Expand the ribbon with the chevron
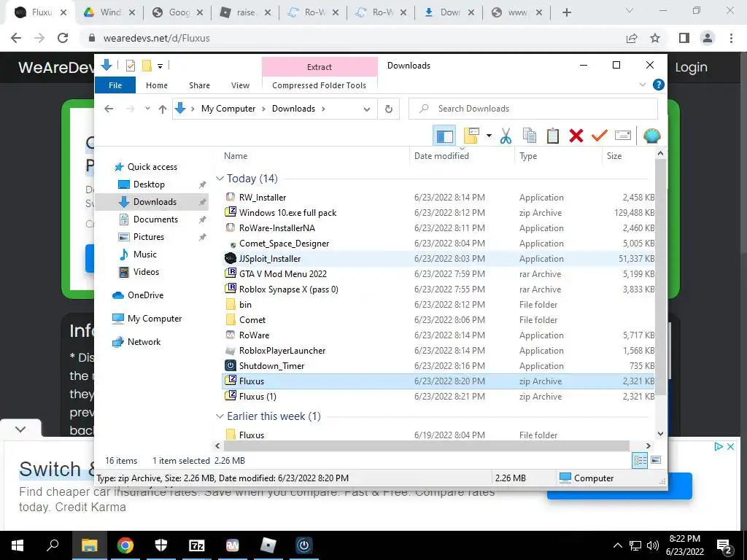 click(x=642, y=85)
